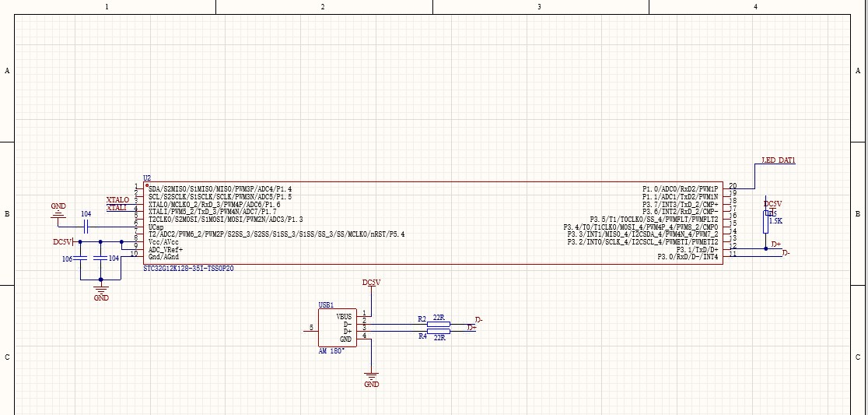
Task: Select the AM 180° comment text
Action: 331,351
